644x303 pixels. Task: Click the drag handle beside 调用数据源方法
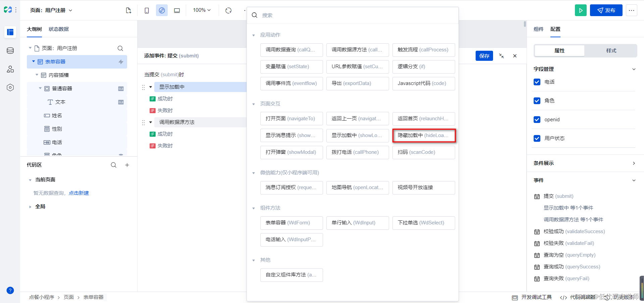143,123
